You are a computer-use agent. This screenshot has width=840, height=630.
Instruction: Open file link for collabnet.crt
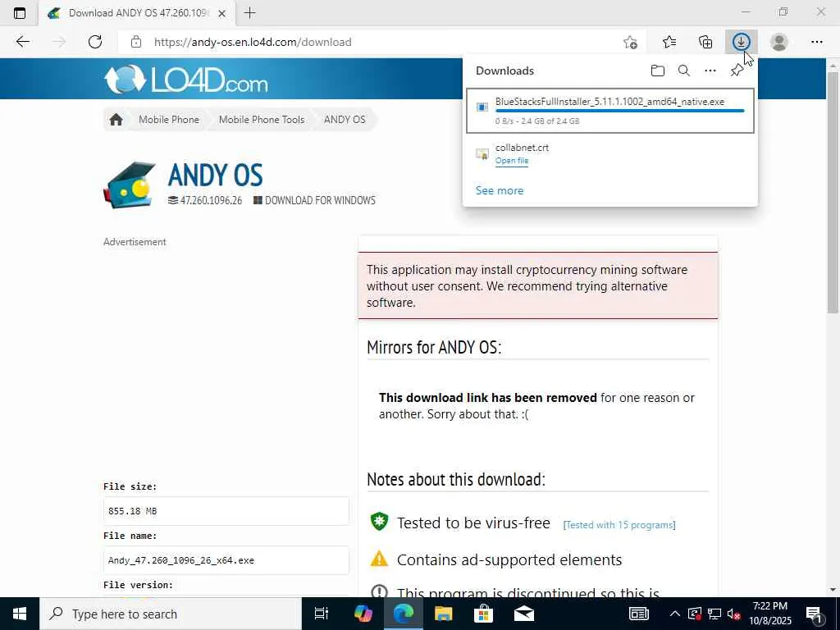click(x=512, y=161)
